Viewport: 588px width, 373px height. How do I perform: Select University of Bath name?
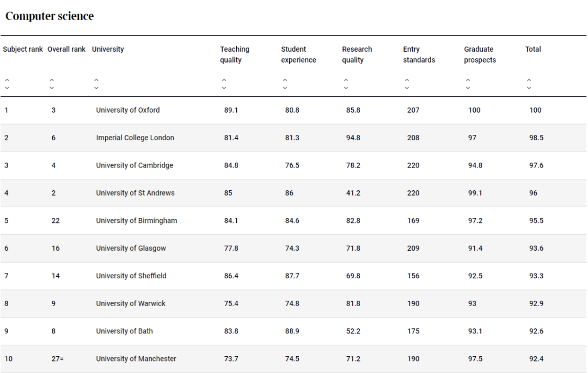click(x=124, y=332)
